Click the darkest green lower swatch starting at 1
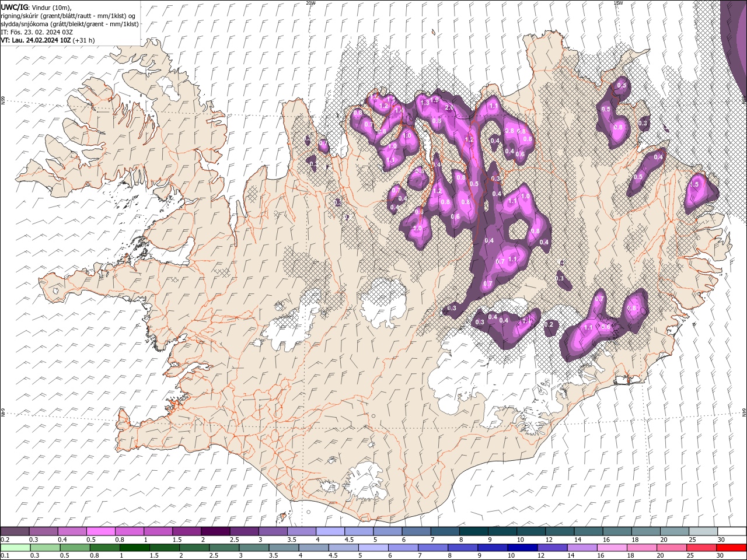The width and height of the screenshot is (747, 560). pyautogui.click(x=134, y=548)
